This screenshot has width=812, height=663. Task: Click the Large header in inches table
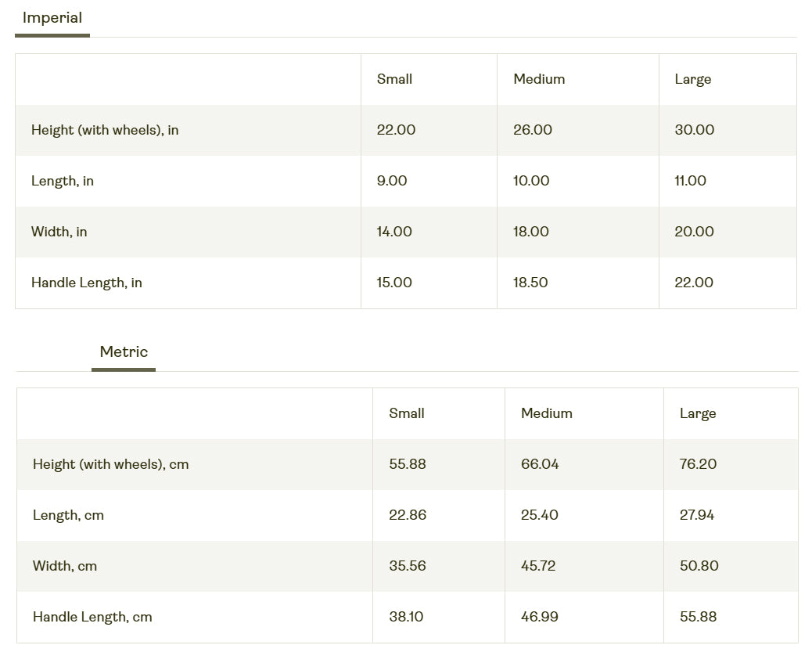(693, 79)
